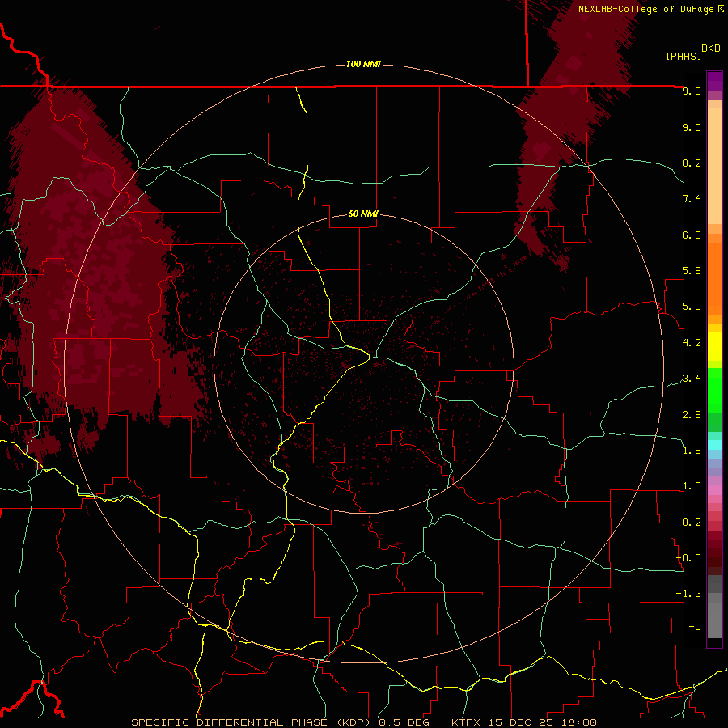
Task: Click the DKD [PHAS] legend title
Action: click(692, 52)
